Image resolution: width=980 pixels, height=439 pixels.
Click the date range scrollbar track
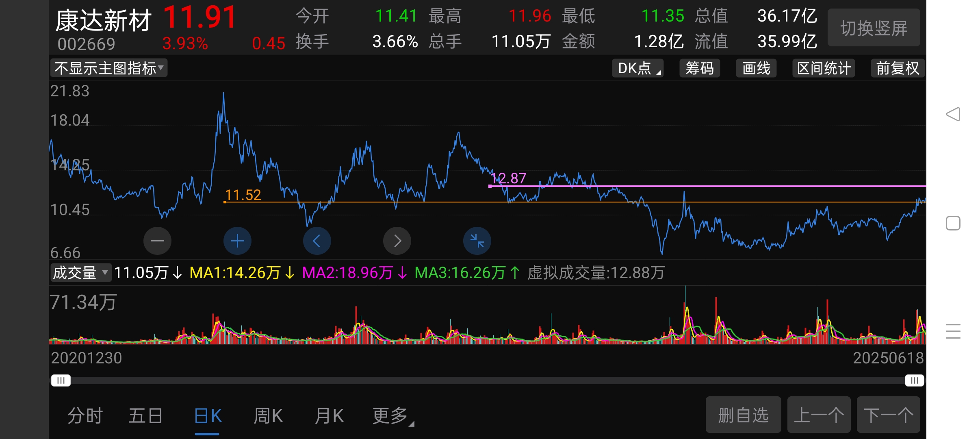point(488,380)
